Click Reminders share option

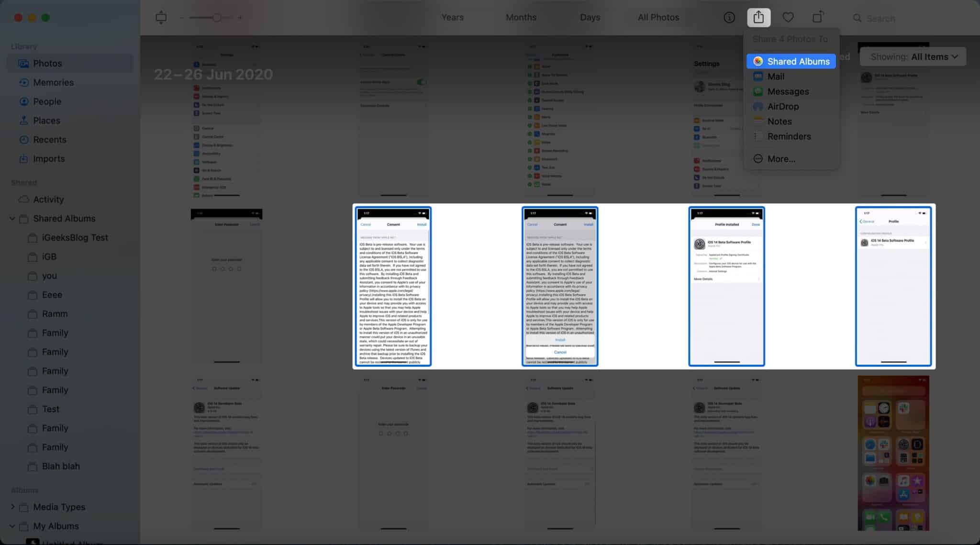pyautogui.click(x=789, y=136)
